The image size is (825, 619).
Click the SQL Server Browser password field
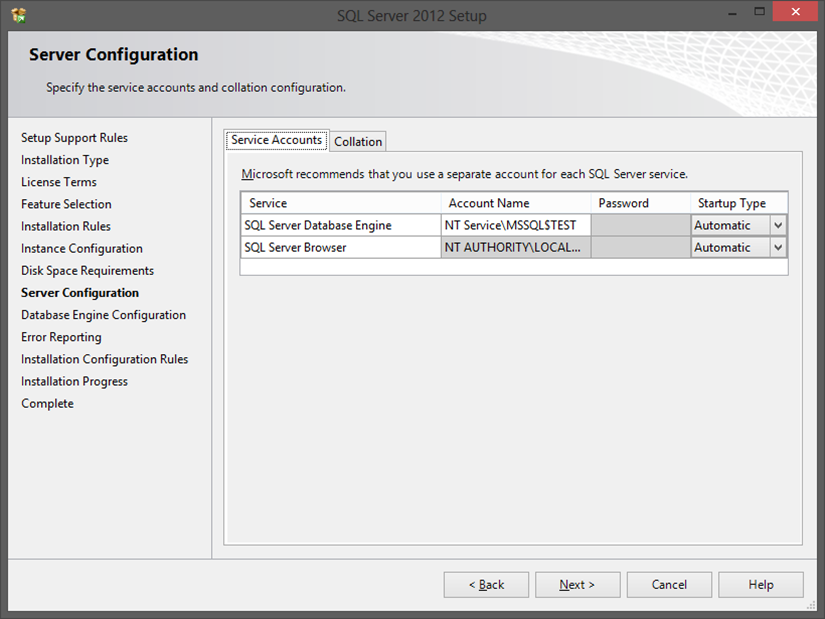coord(640,247)
